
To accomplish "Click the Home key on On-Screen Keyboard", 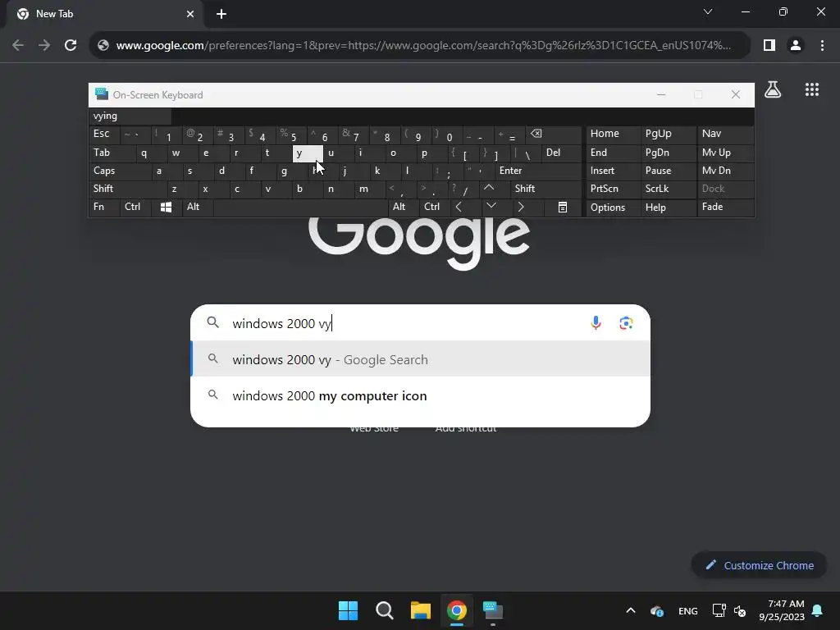I will pyautogui.click(x=613, y=134).
